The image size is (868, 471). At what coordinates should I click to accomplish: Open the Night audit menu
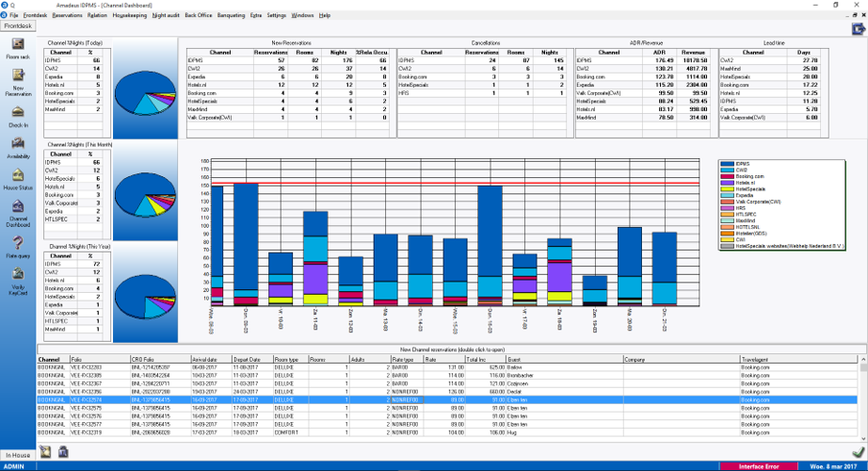point(166,15)
